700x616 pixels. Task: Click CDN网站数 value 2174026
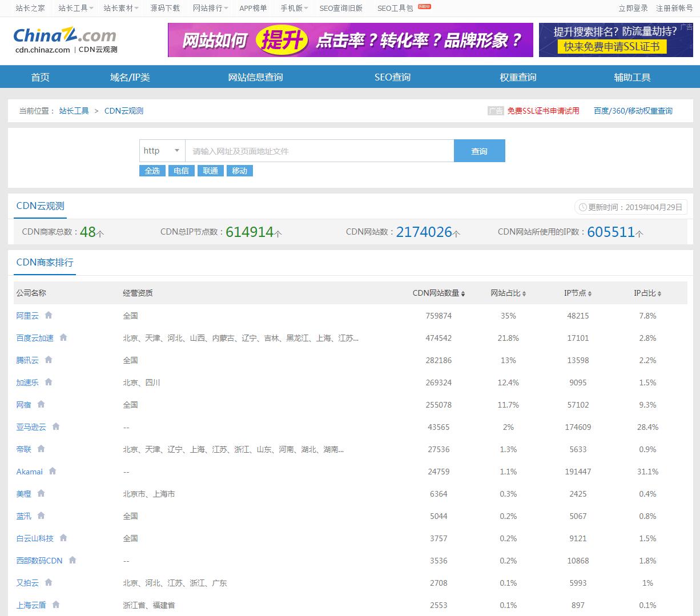coord(424,232)
